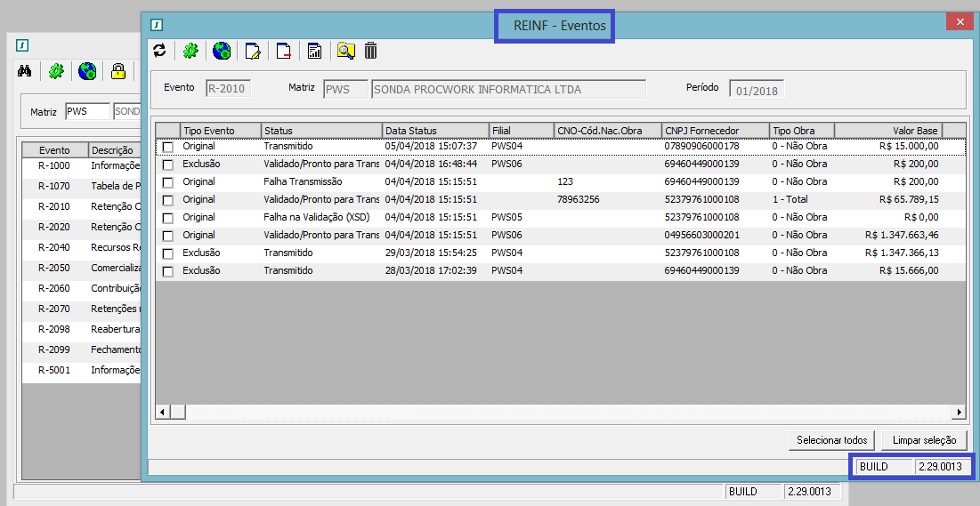Select the R-1000 event row
Viewport: 980px width, 506px height.
click(54, 165)
